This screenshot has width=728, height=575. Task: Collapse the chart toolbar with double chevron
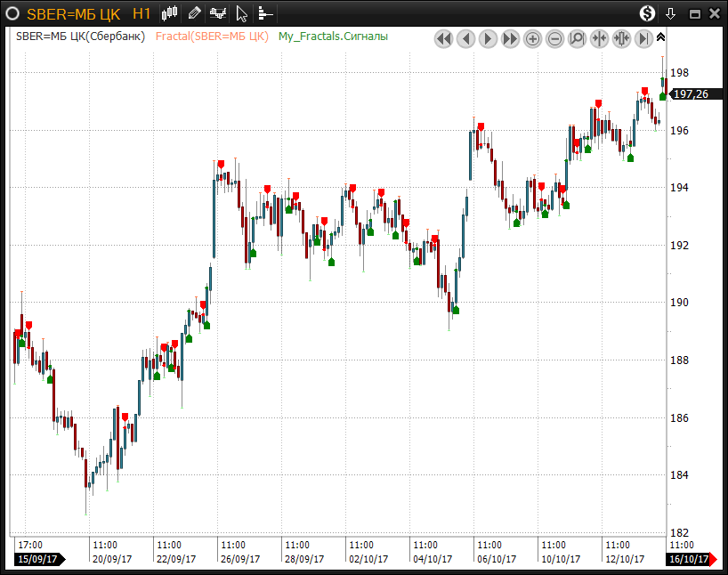(660, 37)
